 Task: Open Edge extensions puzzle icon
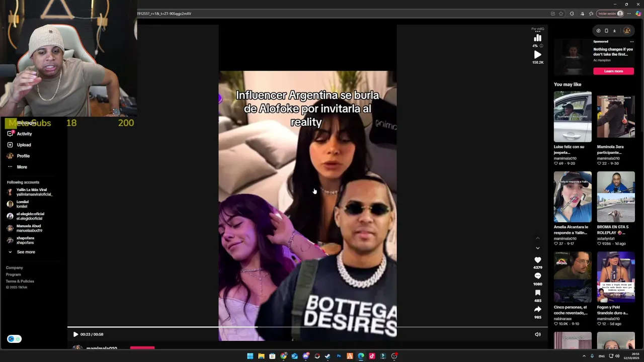tap(572, 14)
